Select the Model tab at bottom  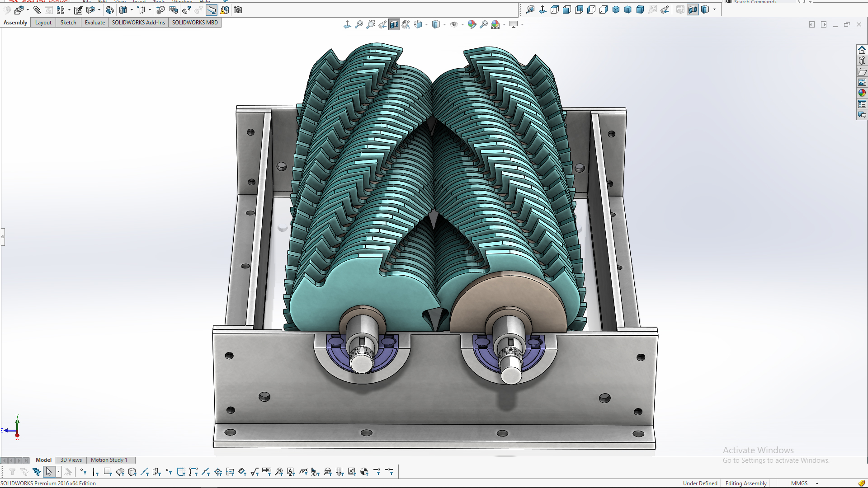click(43, 460)
